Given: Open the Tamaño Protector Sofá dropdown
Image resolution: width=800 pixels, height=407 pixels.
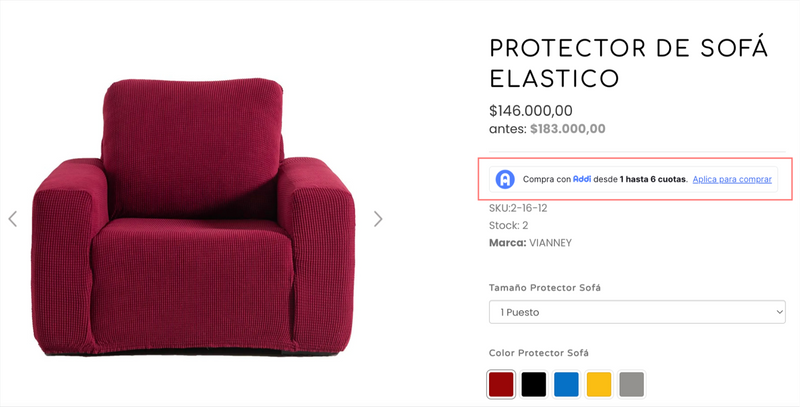Looking at the screenshot, I should click(637, 312).
